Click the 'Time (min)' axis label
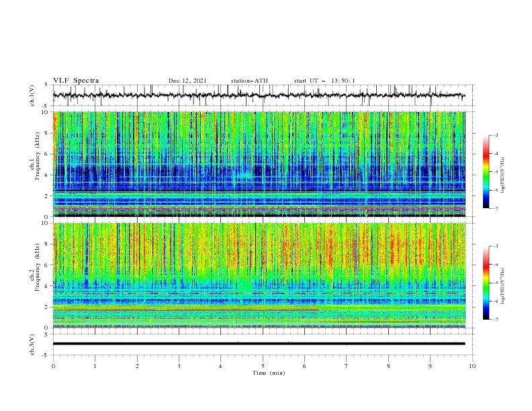Screen dimensions: 532x411 [269, 373]
